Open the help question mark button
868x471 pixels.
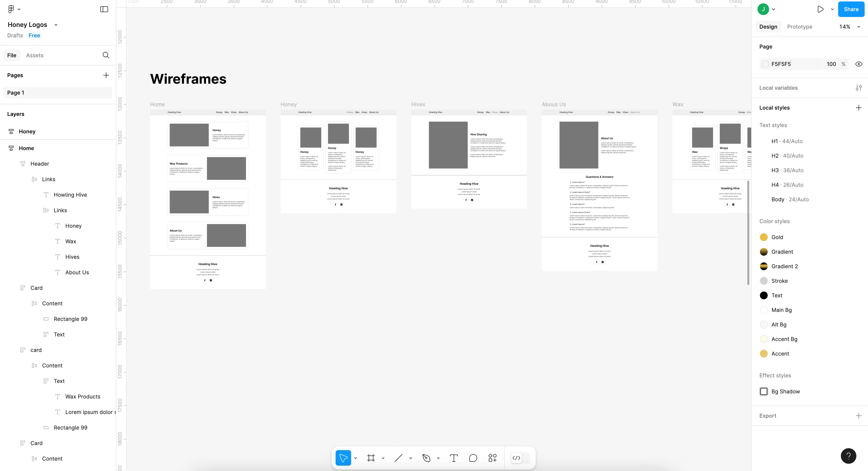pyautogui.click(x=848, y=456)
